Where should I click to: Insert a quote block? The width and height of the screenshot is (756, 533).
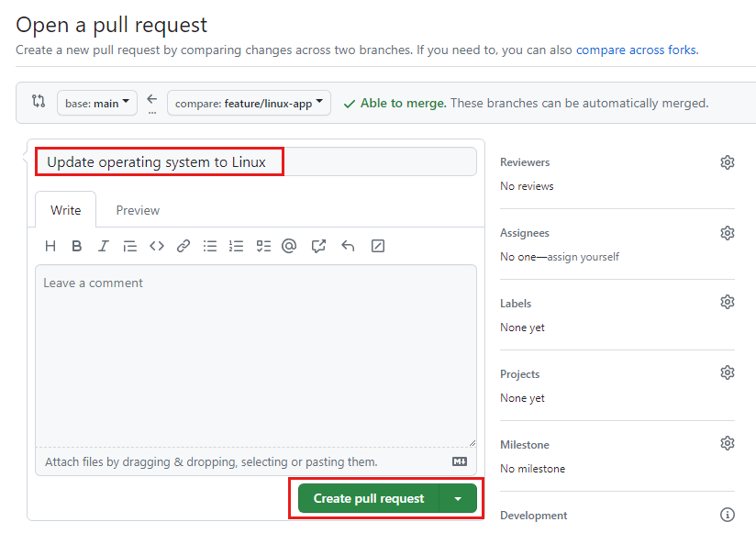[129, 246]
